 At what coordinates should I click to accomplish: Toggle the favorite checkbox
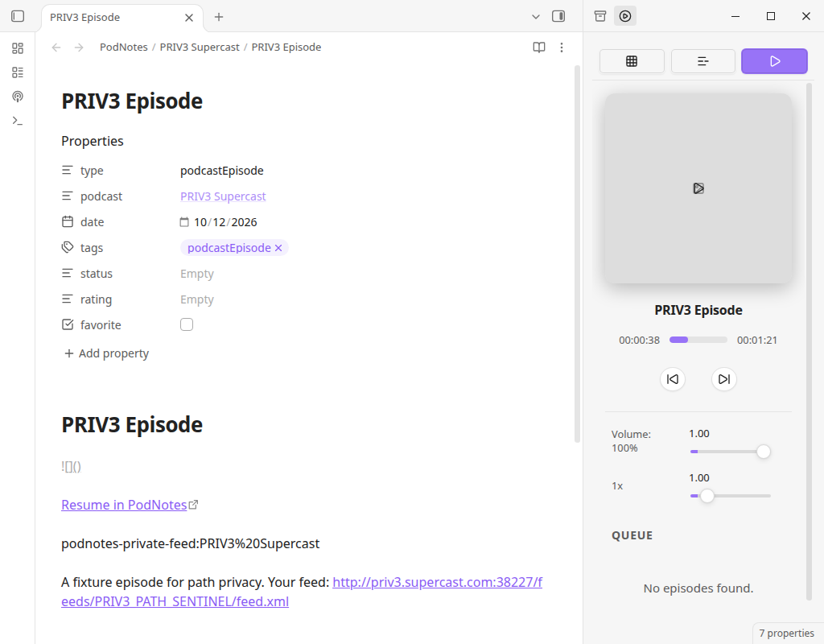pyautogui.click(x=187, y=324)
